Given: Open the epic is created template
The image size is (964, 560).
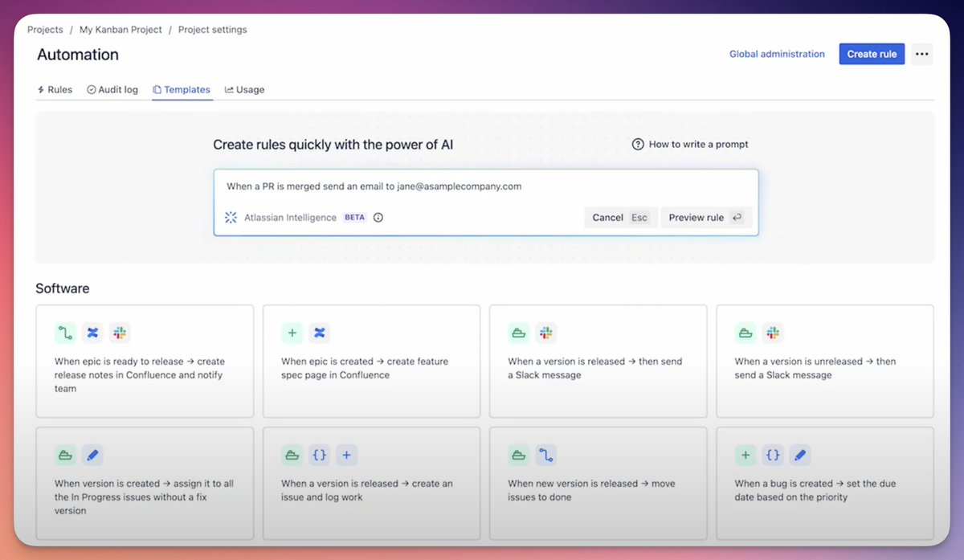Looking at the screenshot, I should [371, 361].
